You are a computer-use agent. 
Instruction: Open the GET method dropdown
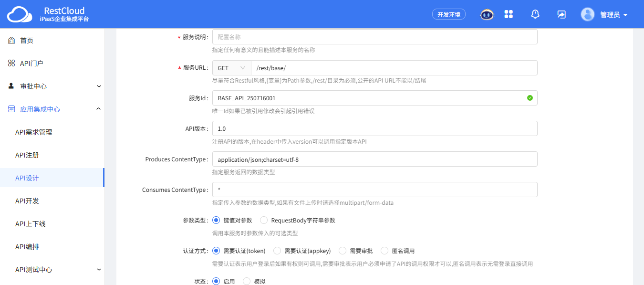point(231,68)
